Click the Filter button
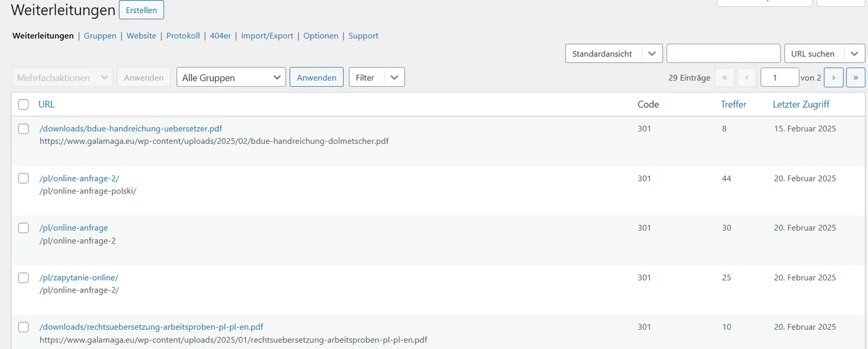 point(365,77)
